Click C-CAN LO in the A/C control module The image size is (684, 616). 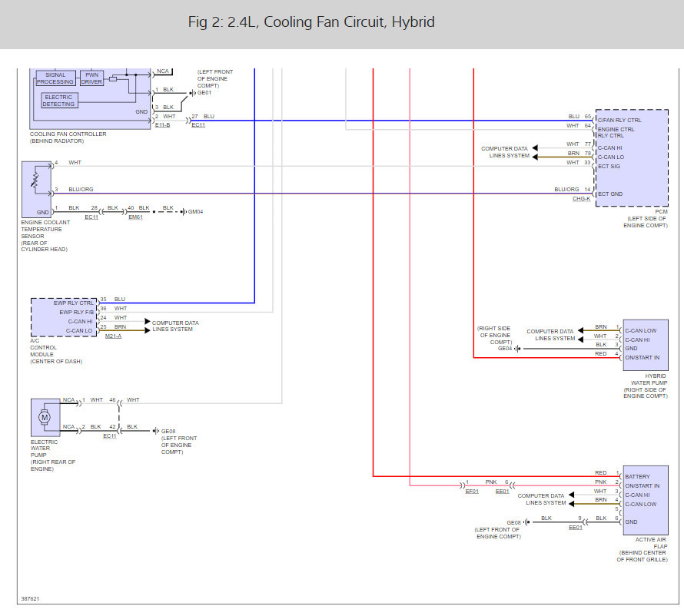[79, 330]
